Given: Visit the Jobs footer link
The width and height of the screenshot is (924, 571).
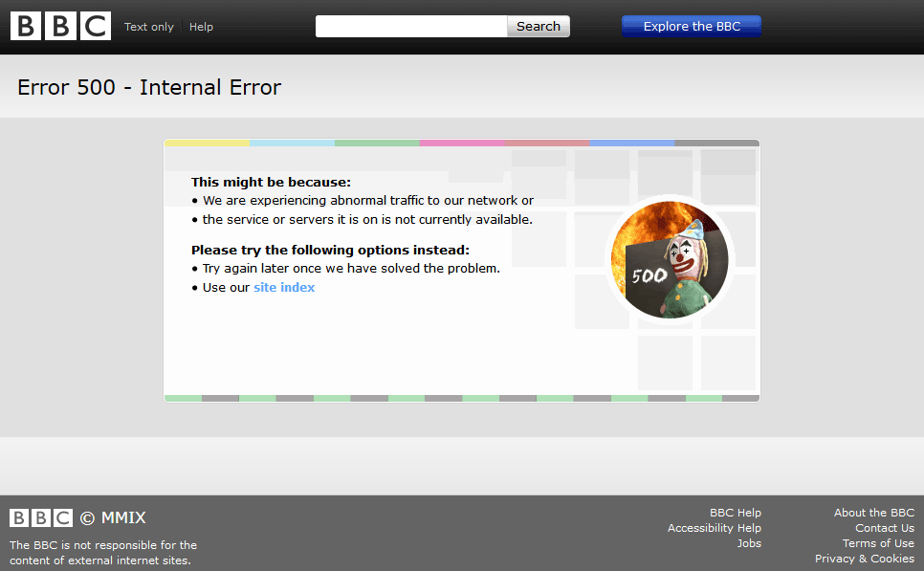Looking at the screenshot, I should tap(749, 543).
